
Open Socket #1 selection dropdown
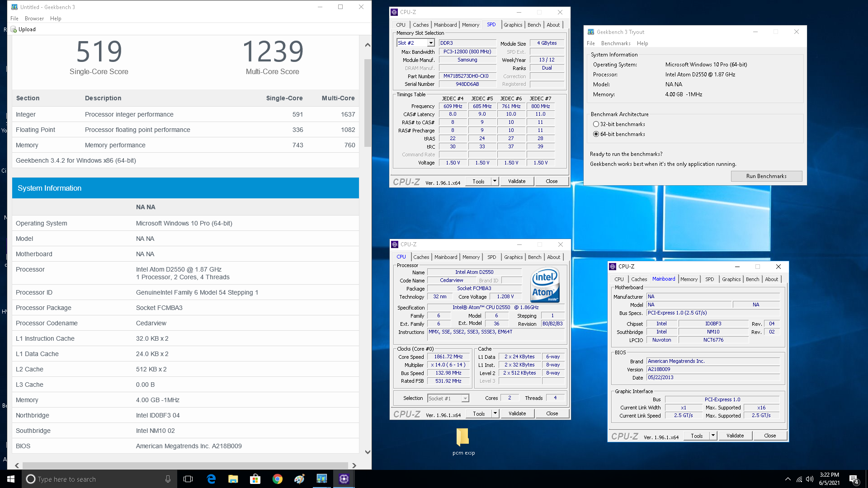click(465, 399)
